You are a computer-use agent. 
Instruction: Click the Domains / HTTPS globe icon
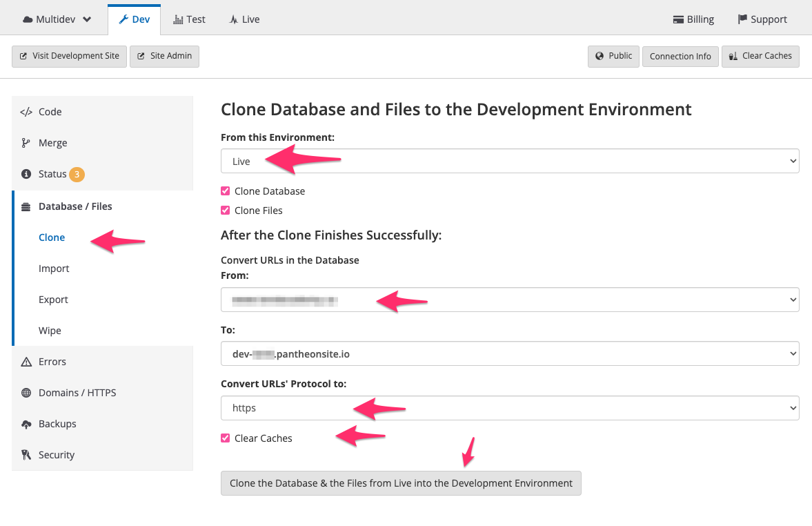[x=26, y=393]
